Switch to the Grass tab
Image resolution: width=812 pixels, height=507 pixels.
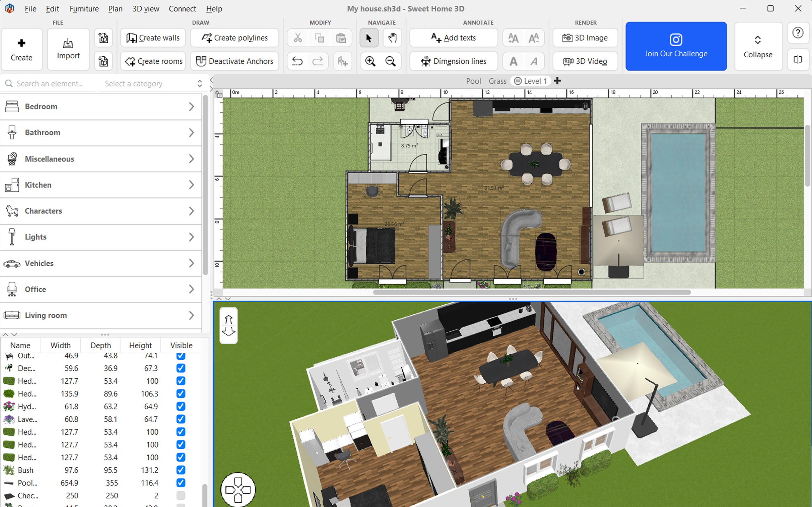pyautogui.click(x=497, y=81)
